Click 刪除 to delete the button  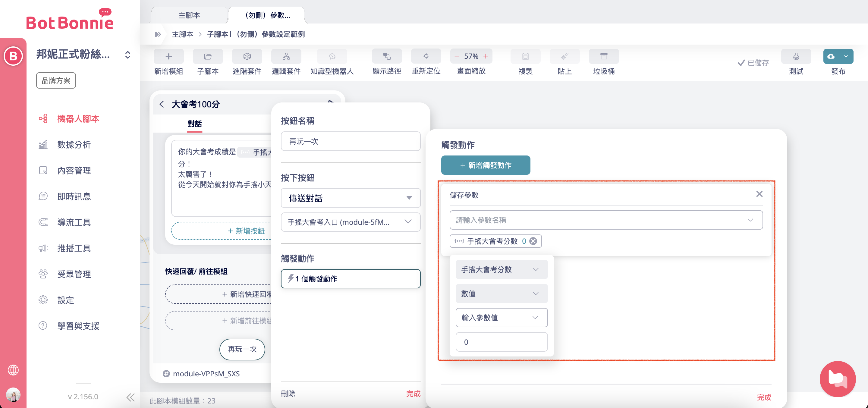tap(288, 394)
